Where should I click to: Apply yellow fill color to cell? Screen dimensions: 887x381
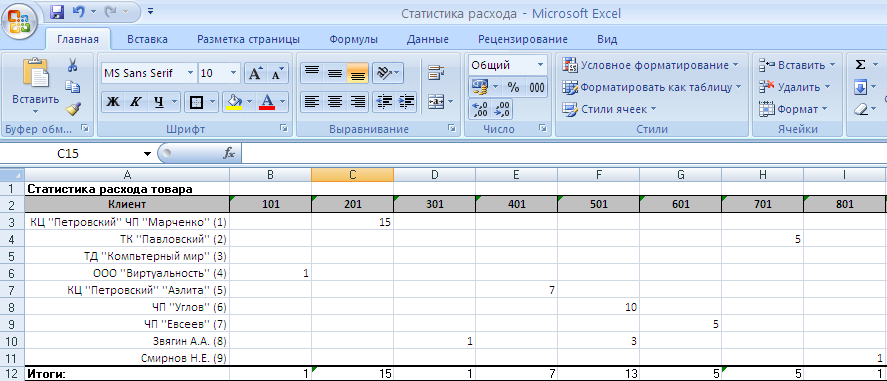(234, 102)
